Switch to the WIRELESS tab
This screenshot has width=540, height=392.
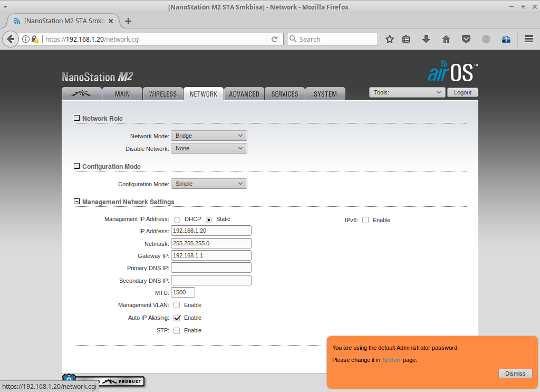(163, 94)
